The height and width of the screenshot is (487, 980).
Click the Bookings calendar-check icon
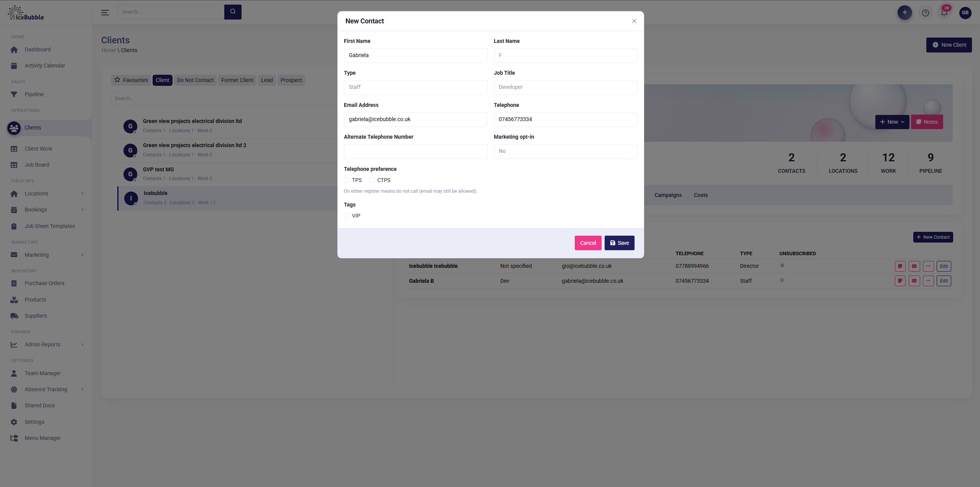14,210
